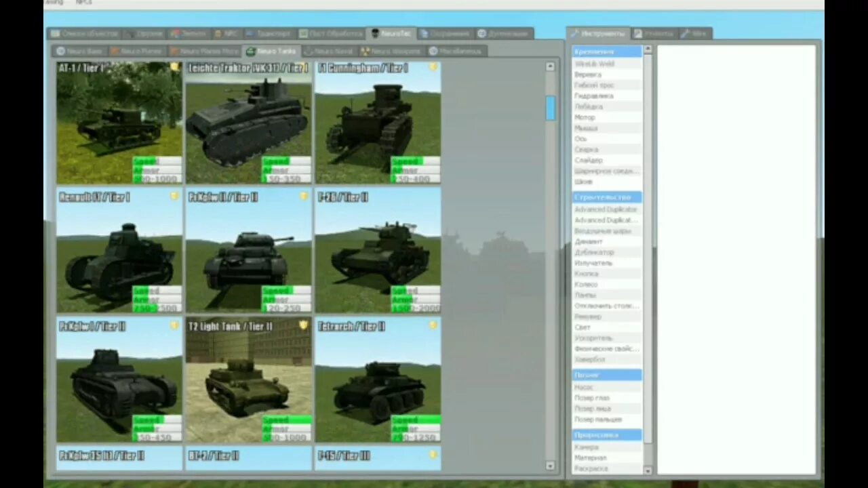
Task: Switch to the Оружие tab
Action: [x=144, y=33]
